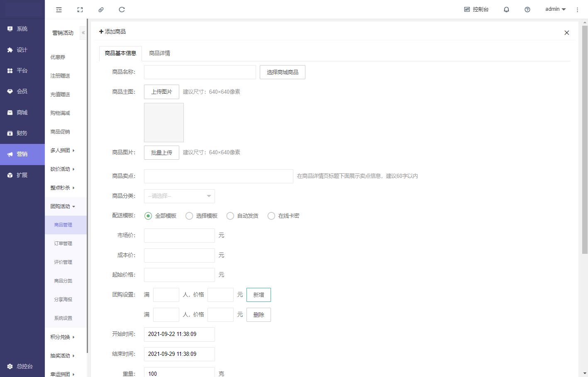588x377 pixels.
Task: Open the notification bell
Action: [x=506, y=10]
